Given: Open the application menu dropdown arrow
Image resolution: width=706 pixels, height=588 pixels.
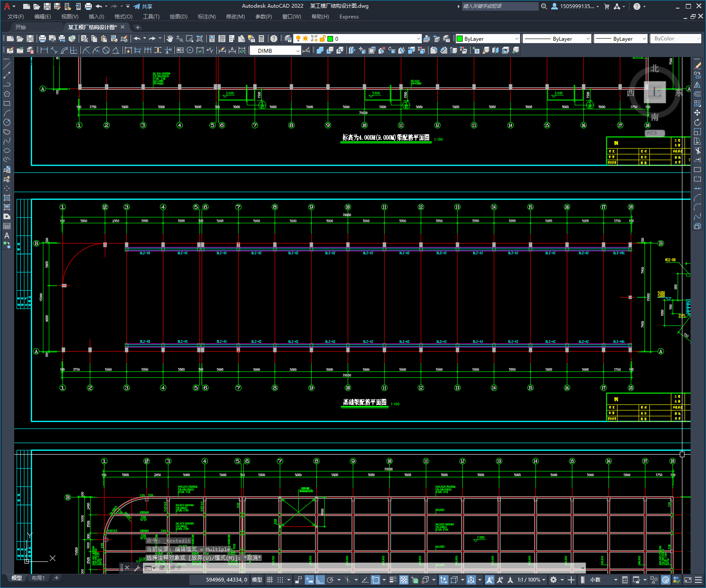Looking at the screenshot, I should (x=14, y=6).
